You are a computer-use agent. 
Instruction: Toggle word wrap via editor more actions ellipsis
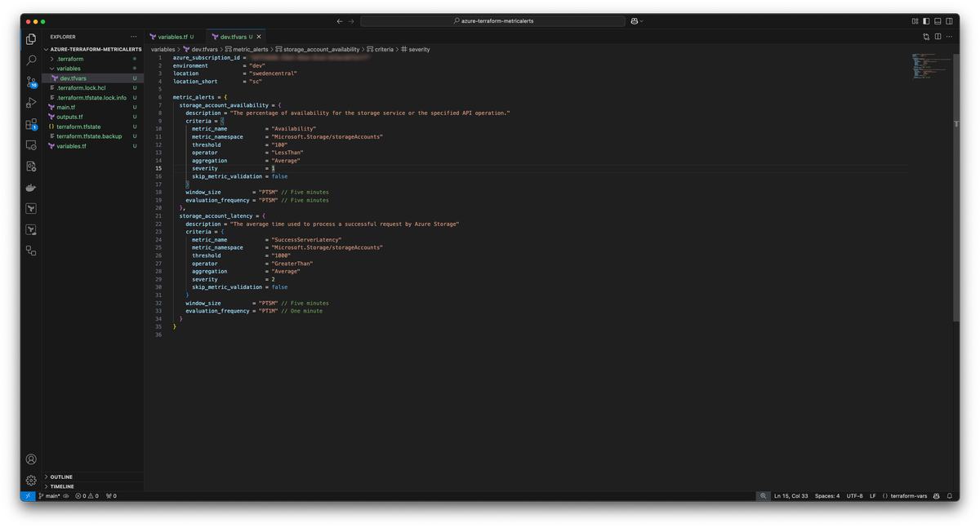coord(949,36)
